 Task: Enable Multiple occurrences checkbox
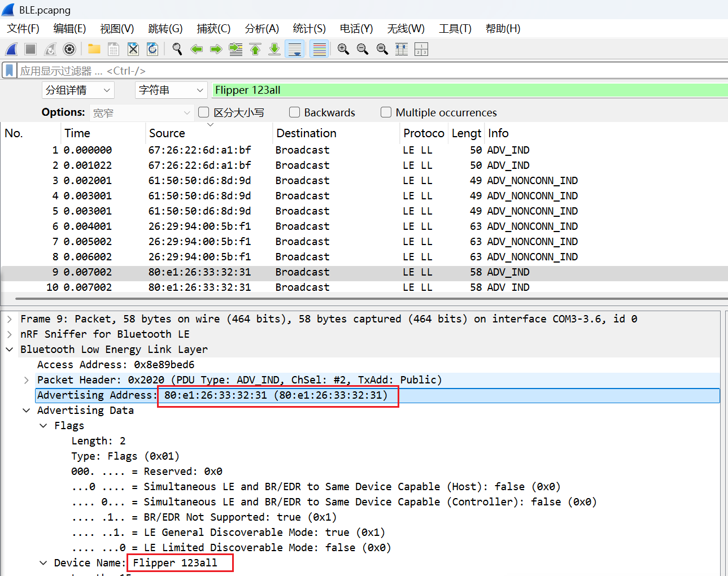[x=386, y=112]
